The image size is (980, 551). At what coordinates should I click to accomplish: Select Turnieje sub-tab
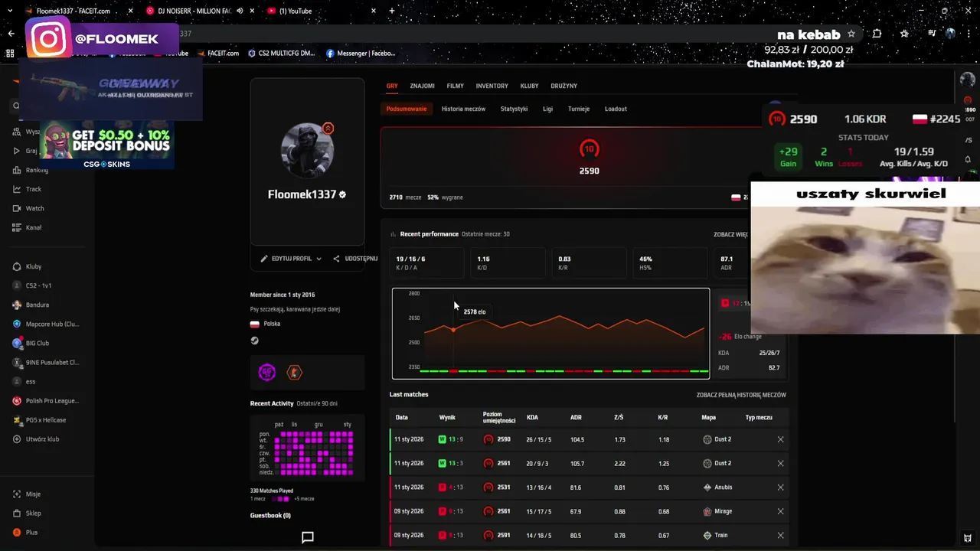[x=579, y=109]
